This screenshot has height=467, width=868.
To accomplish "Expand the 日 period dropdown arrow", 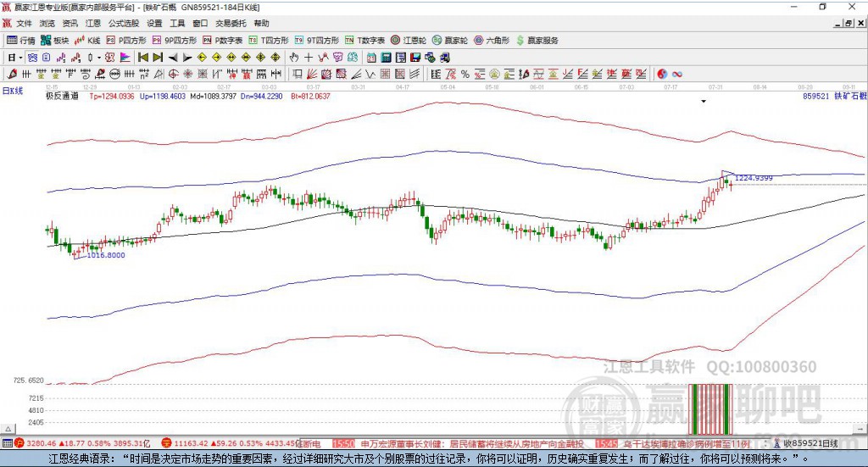I will coord(20,58).
